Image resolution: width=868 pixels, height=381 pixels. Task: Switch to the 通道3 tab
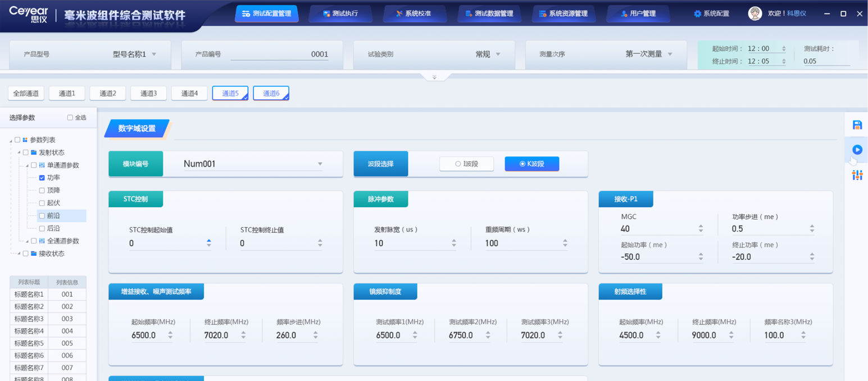tap(148, 93)
